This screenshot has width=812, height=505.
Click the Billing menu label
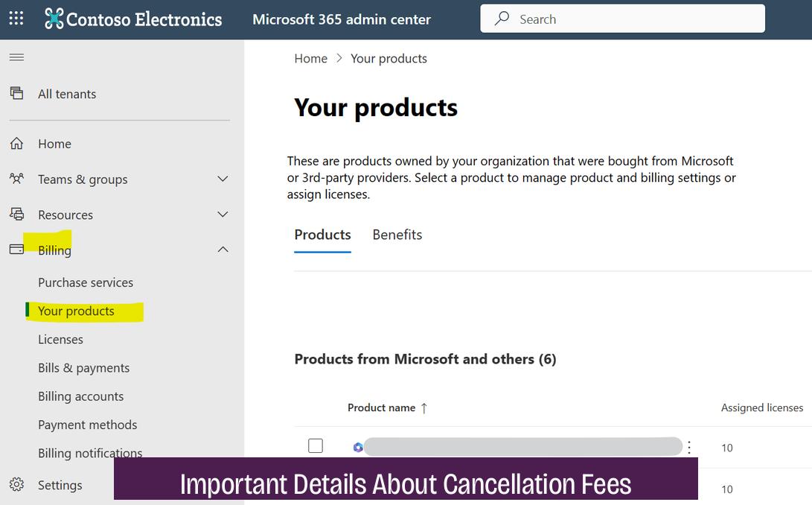tap(54, 250)
